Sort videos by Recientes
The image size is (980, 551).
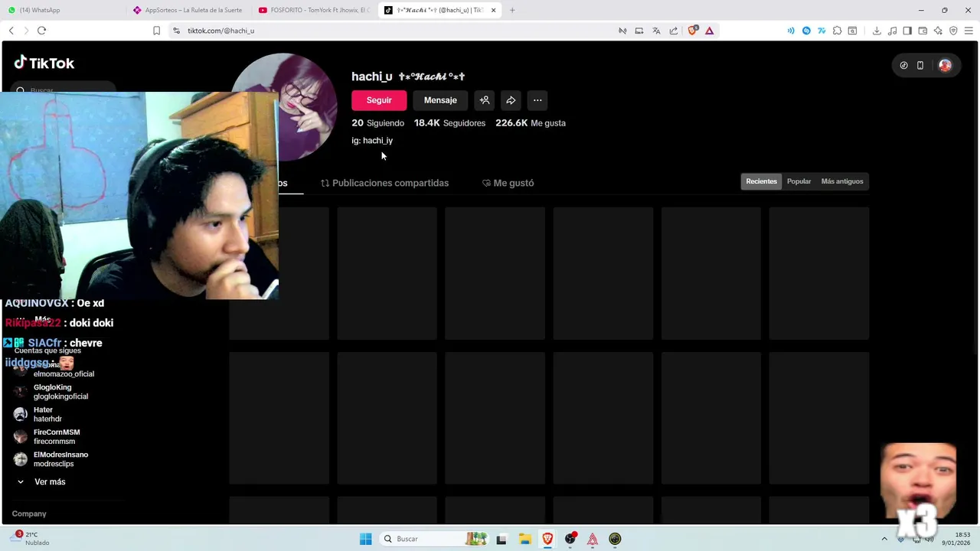[761, 181]
